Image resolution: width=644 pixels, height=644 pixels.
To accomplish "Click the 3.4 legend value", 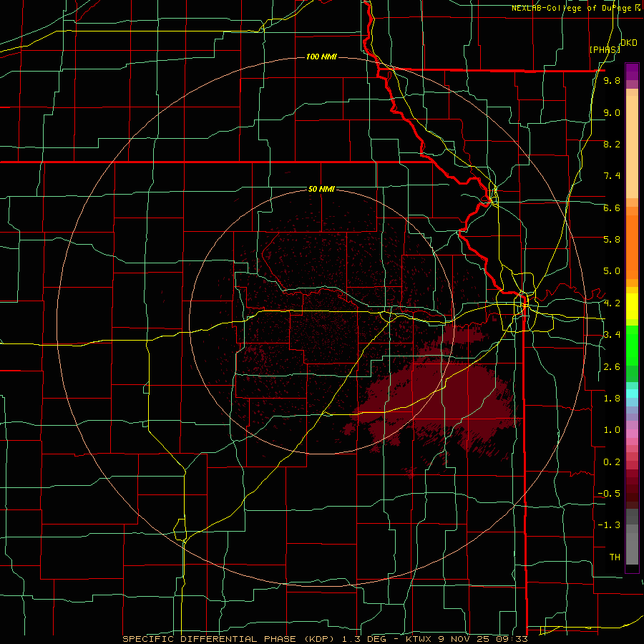I will click(612, 335).
